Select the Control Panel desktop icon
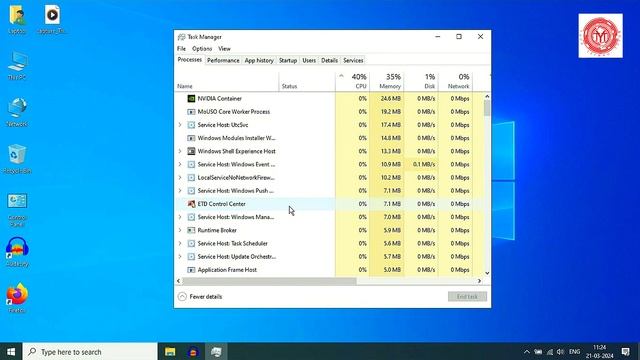 tap(17, 210)
